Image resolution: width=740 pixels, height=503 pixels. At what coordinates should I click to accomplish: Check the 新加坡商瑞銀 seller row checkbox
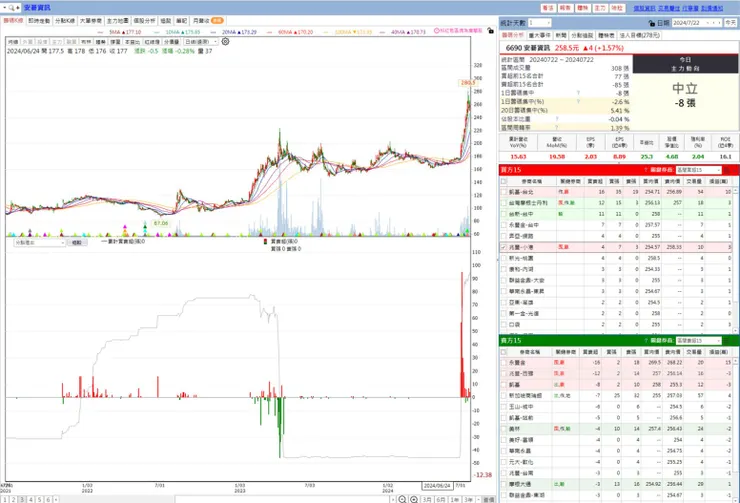pyautogui.click(x=504, y=395)
